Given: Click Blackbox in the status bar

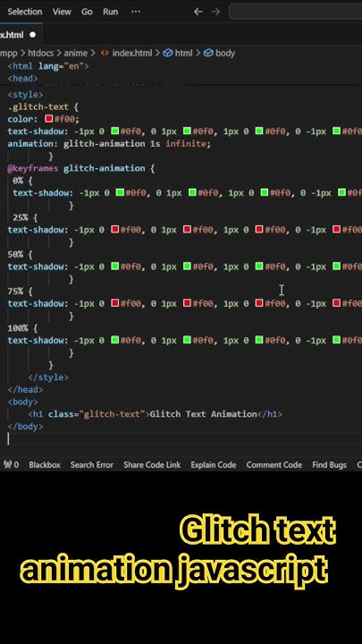Looking at the screenshot, I should pos(45,465).
